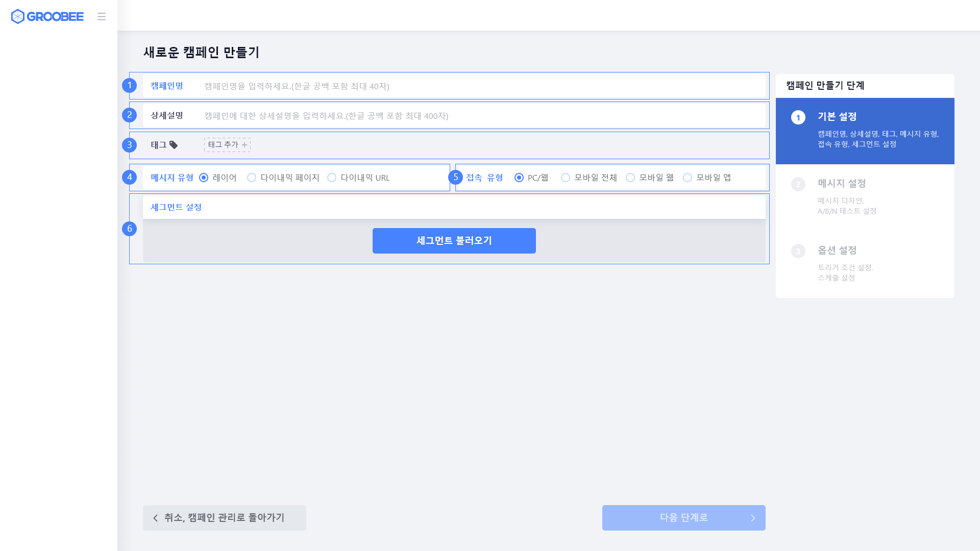The height and width of the screenshot is (551, 980).
Task: Click 취소, 캠페인 관리로 돌아가기 button
Action: 225,518
